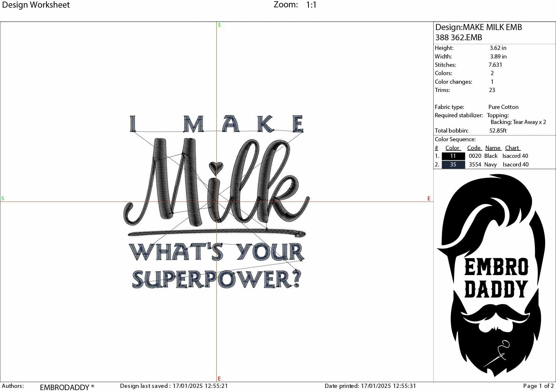This screenshot has width=556, height=392.
Task: Click the 'Color changes:' label
Action: (x=453, y=82)
